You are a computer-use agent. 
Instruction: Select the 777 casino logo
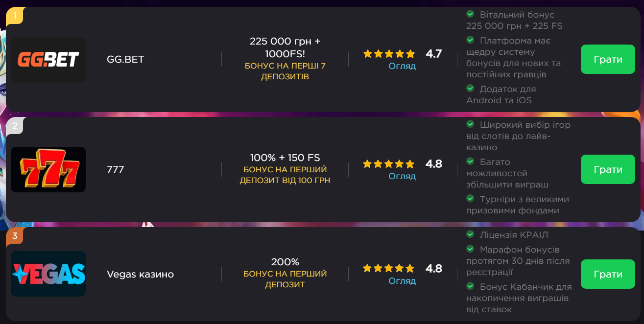coord(48,169)
